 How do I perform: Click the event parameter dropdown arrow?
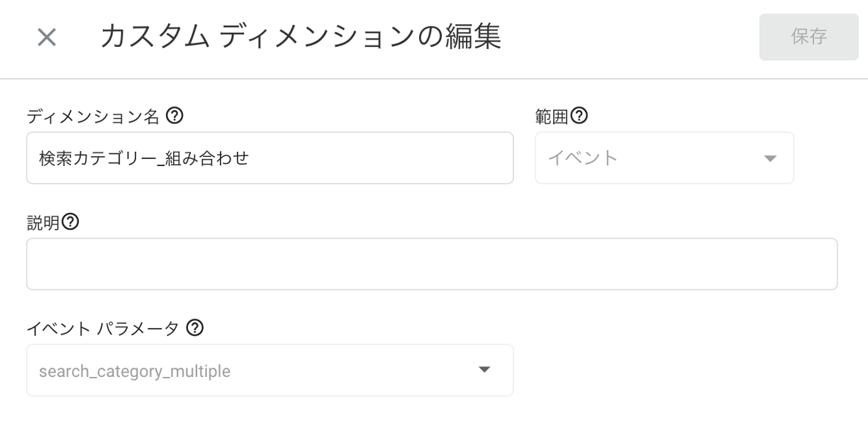484,370
